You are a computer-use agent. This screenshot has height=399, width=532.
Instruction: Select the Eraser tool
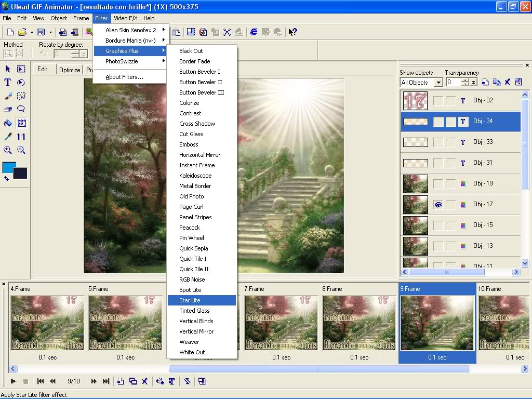(x=8, y=109)
